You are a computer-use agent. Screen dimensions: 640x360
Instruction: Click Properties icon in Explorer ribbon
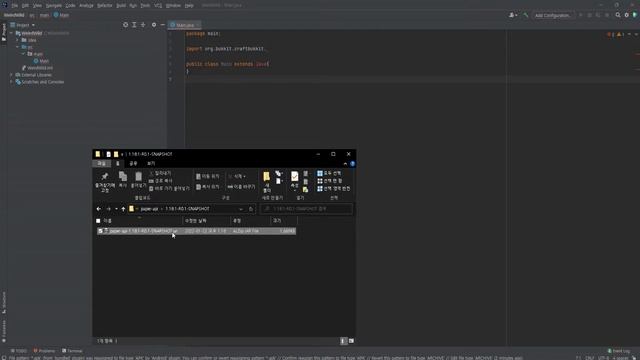pyautogui.click(x=294, y=181)
